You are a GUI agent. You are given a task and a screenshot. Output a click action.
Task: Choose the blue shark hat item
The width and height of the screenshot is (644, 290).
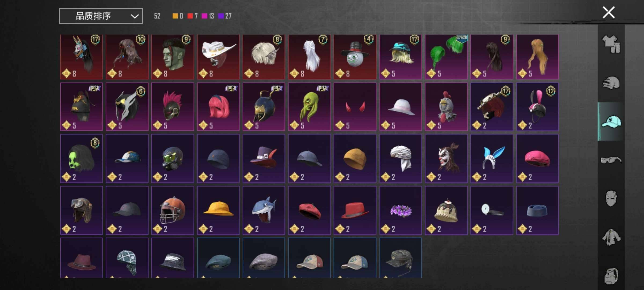[264, 210]
